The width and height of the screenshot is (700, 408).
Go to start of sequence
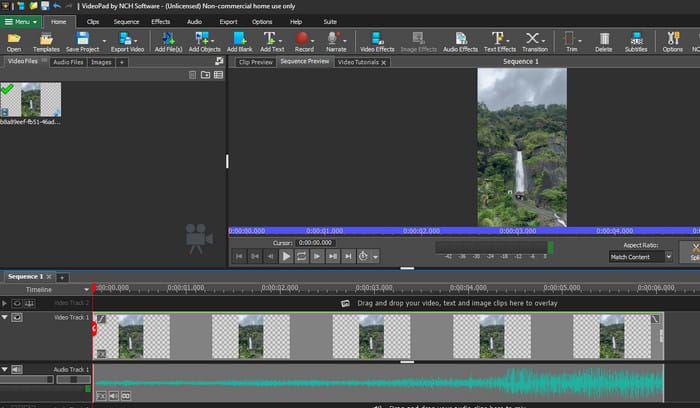click(x=239, y=256)
